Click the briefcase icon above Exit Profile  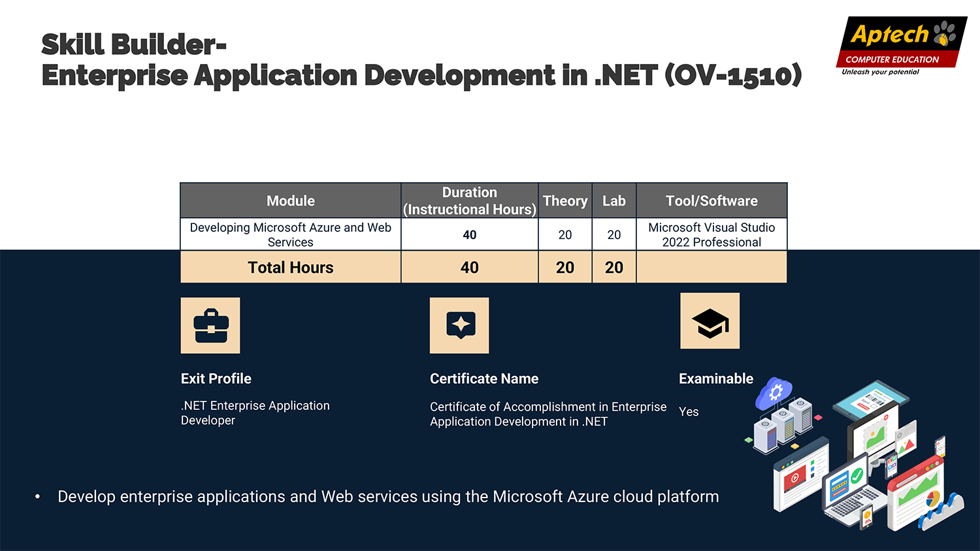(210, 325)
